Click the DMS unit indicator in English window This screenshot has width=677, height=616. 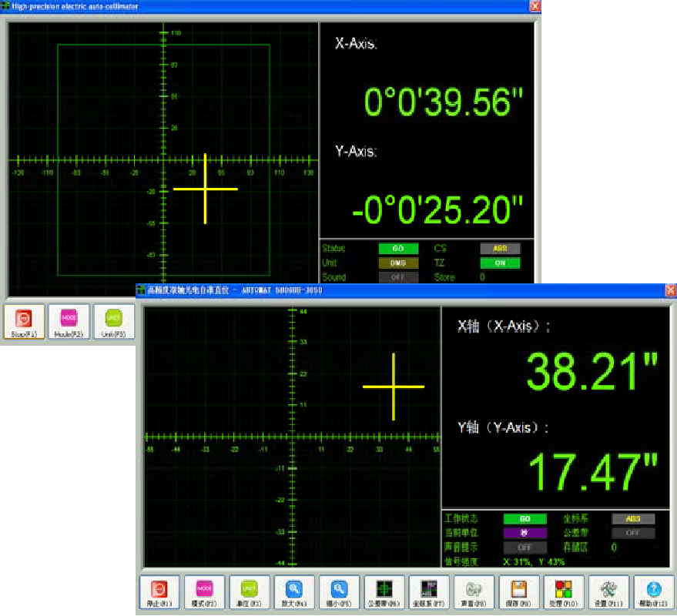(x=398, y=263)
